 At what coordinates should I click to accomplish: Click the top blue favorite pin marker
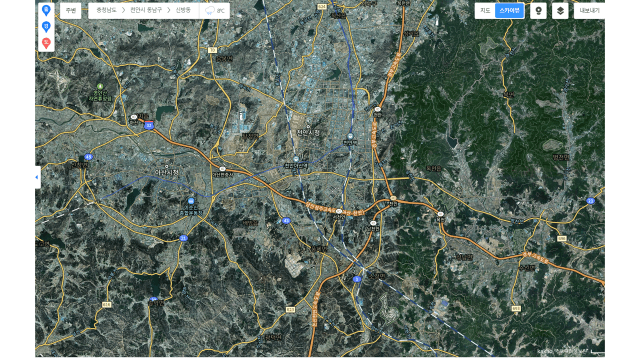coord(46,10)
